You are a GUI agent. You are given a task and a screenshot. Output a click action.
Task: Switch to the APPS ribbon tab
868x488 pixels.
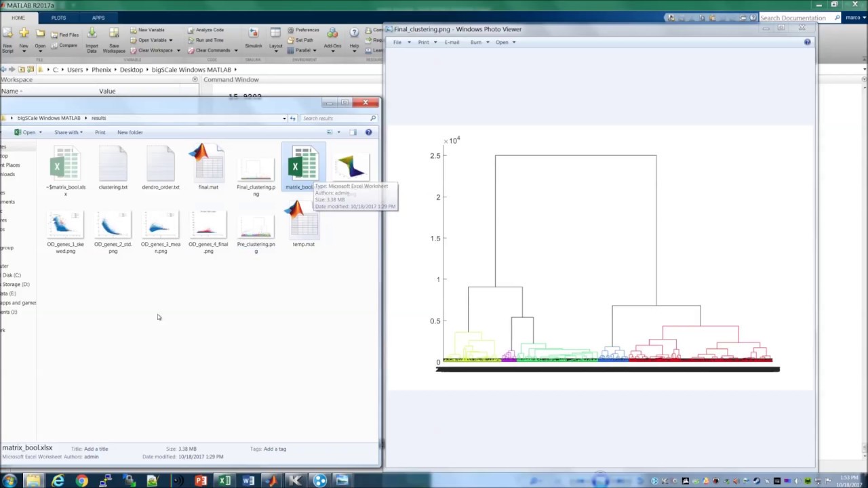tap(98, 18)
